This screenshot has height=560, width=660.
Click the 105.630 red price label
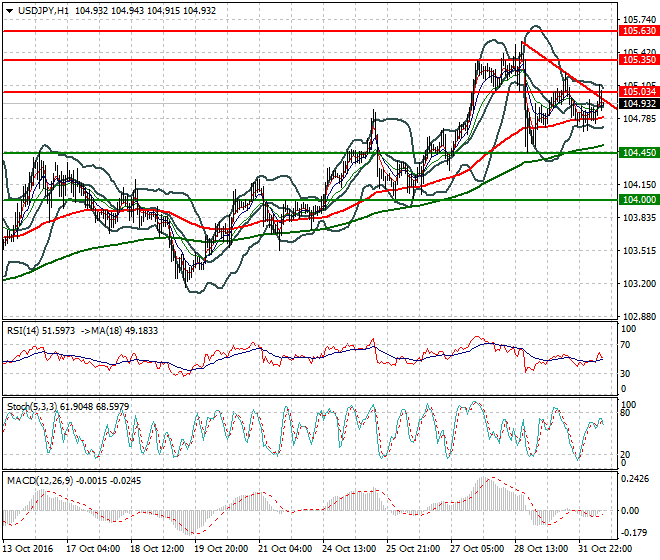[x=639, y=31]
